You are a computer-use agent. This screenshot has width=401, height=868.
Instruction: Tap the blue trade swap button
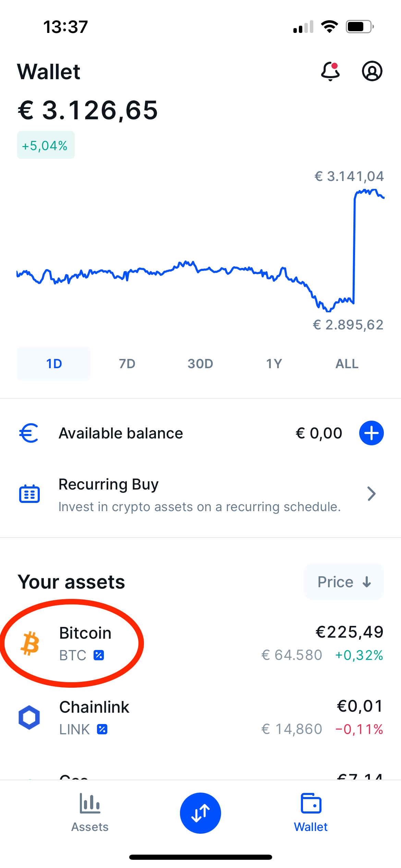[x=200, y=813]
